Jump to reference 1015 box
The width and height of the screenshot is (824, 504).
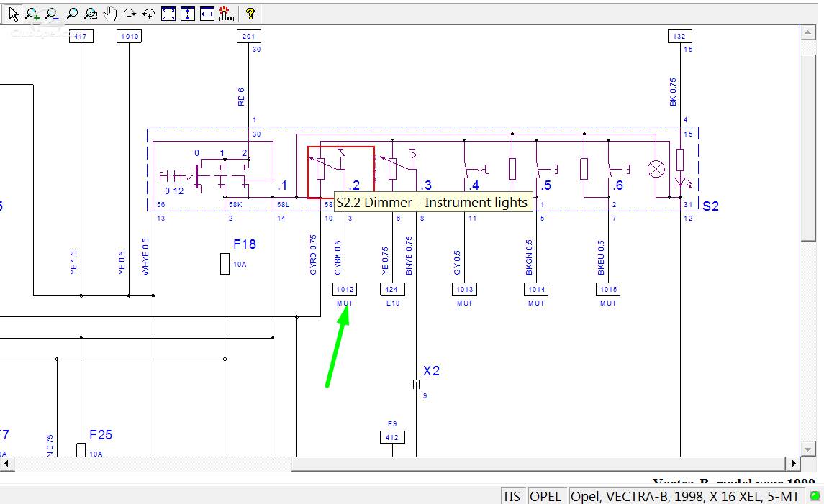click(x=608, y=289)
